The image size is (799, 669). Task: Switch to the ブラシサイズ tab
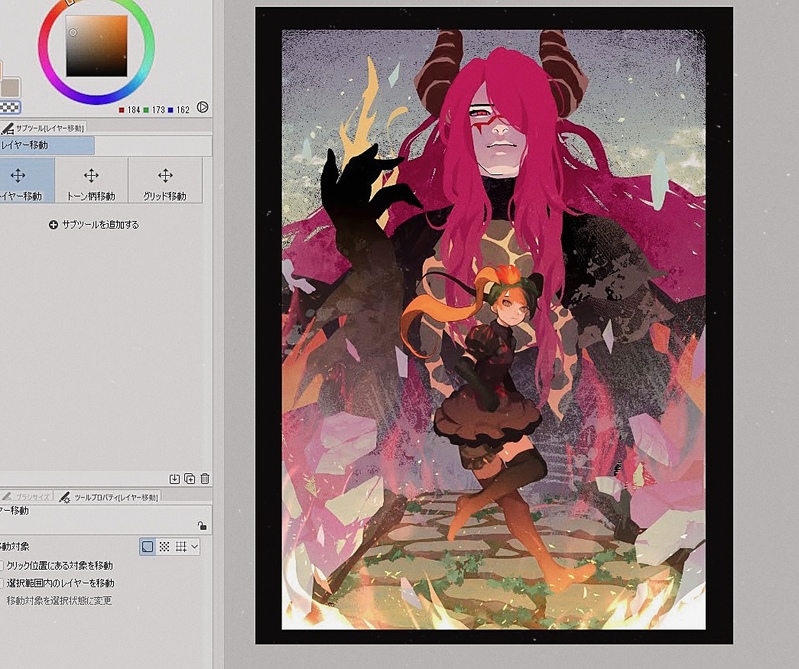point(26,497)
